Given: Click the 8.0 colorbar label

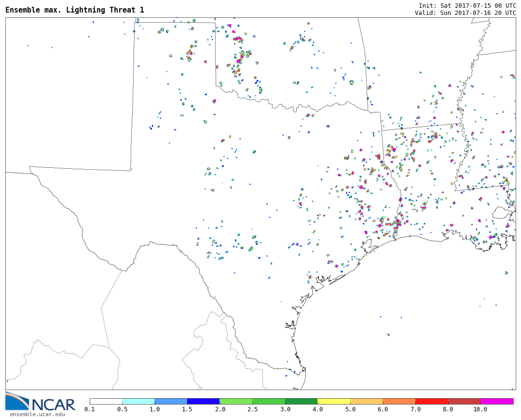Looking at the screenshot, I should pos(448,409).
